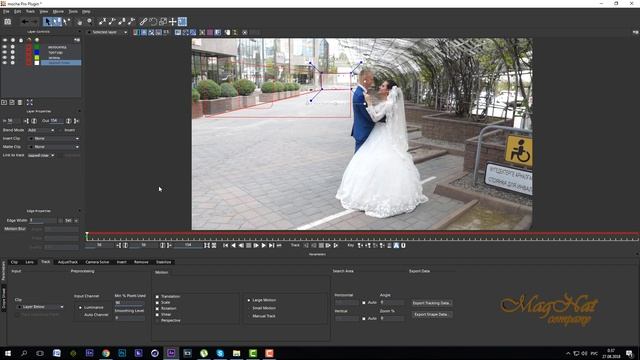Open the vertical Dope Sheet side tab
Viewport: 640px width, 360px height.
pyautogui.click(x=4, y=298)
